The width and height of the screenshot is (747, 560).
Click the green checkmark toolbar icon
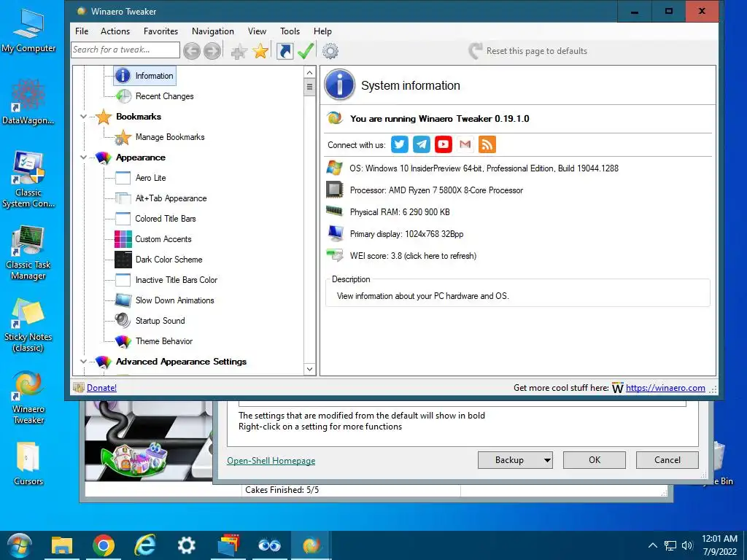click(x=306, y=51)
